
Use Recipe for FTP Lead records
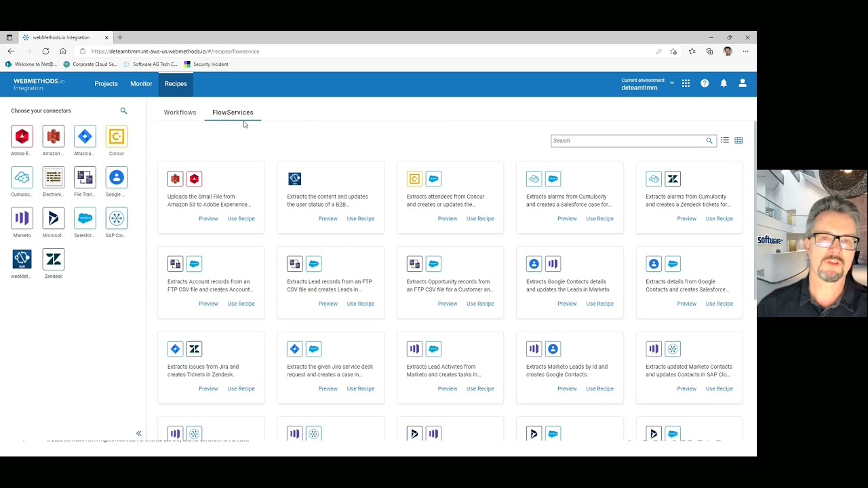coord(361,304)
